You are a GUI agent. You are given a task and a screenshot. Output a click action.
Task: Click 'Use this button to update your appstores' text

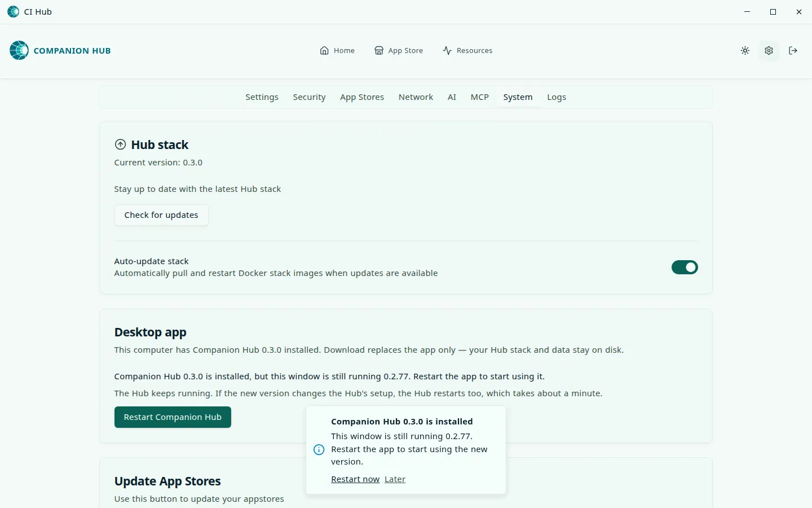pos(199,499)
